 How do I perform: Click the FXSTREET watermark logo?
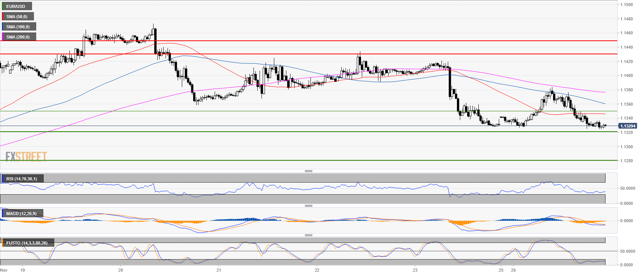[x=26, y=156]
